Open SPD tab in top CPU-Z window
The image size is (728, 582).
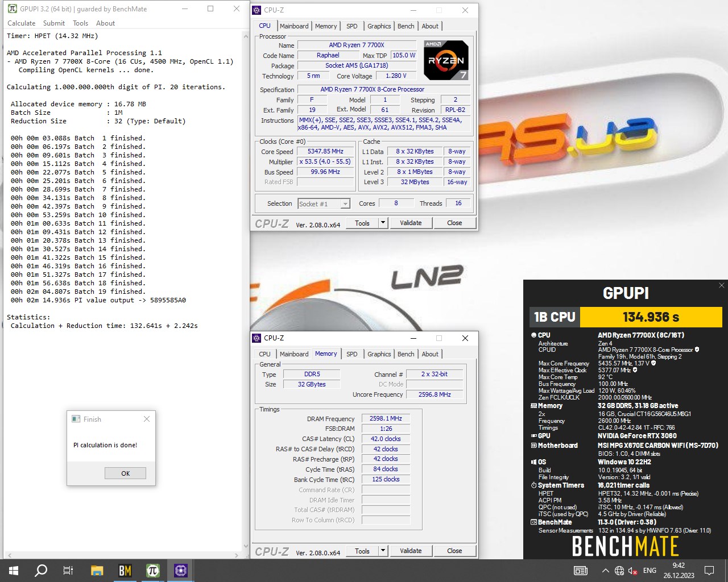coord(352,26)
